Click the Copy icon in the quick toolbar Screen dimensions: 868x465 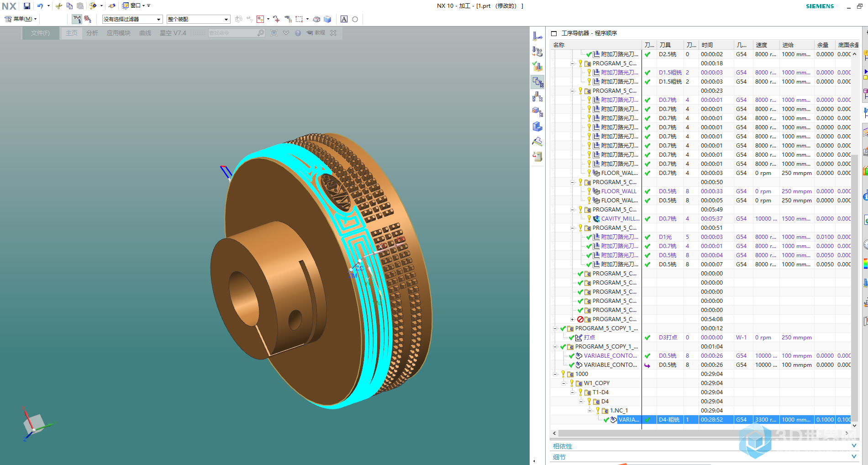[69, 6]
